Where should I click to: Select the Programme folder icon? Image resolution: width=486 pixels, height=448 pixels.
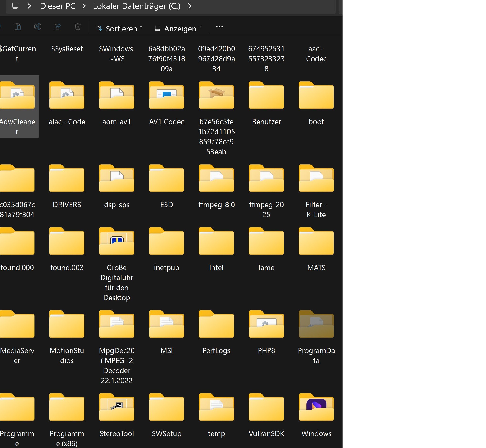tap(17, 407)
